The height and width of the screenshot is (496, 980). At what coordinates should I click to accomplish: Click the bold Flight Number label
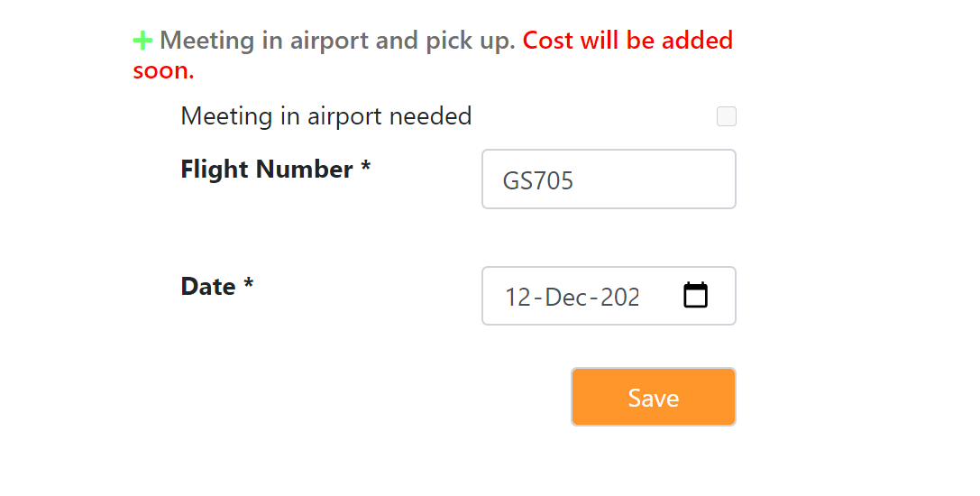pyautogui.click(x=267, y=170)
